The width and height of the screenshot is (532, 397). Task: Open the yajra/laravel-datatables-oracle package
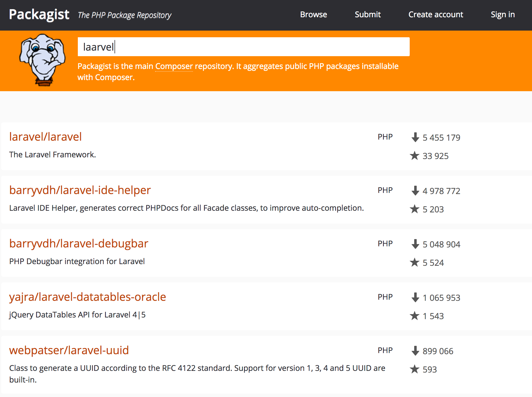pos(88,297)
